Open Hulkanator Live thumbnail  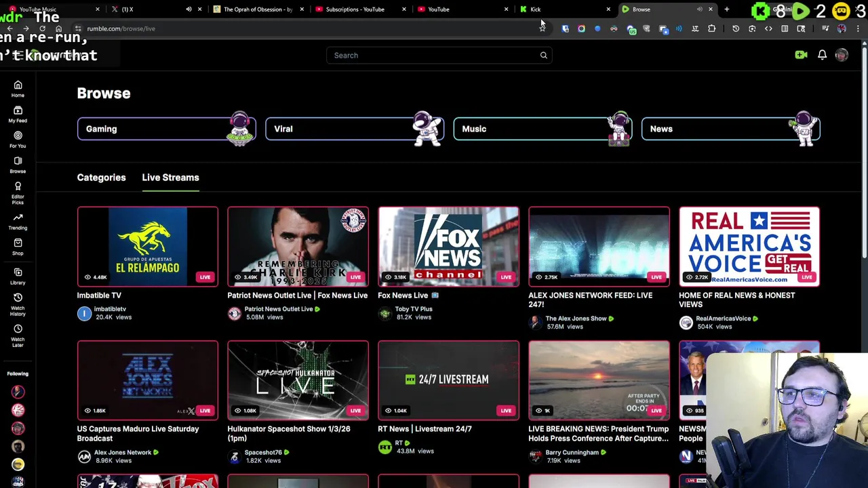(298, 380)
